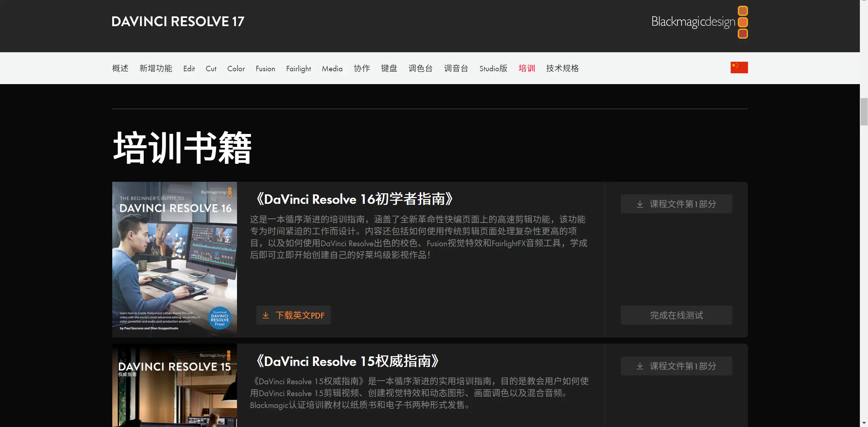Click the 下载英文PDF download button

pos(294,315)
